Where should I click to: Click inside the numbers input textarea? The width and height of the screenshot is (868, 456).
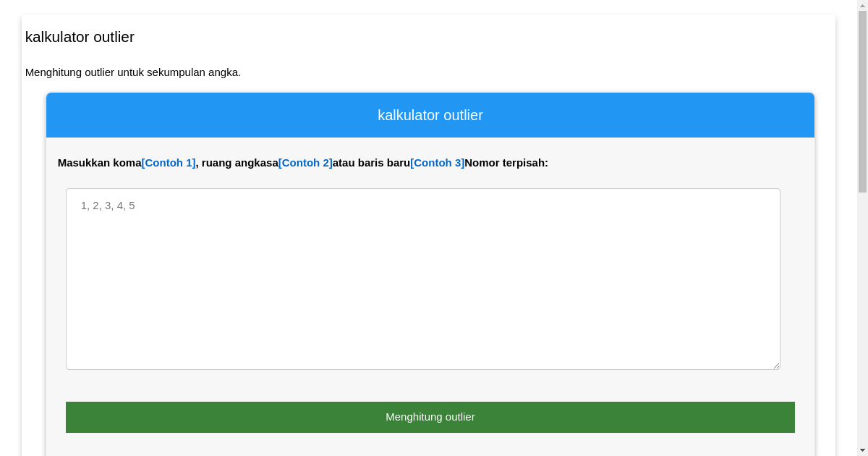(423, 279)
